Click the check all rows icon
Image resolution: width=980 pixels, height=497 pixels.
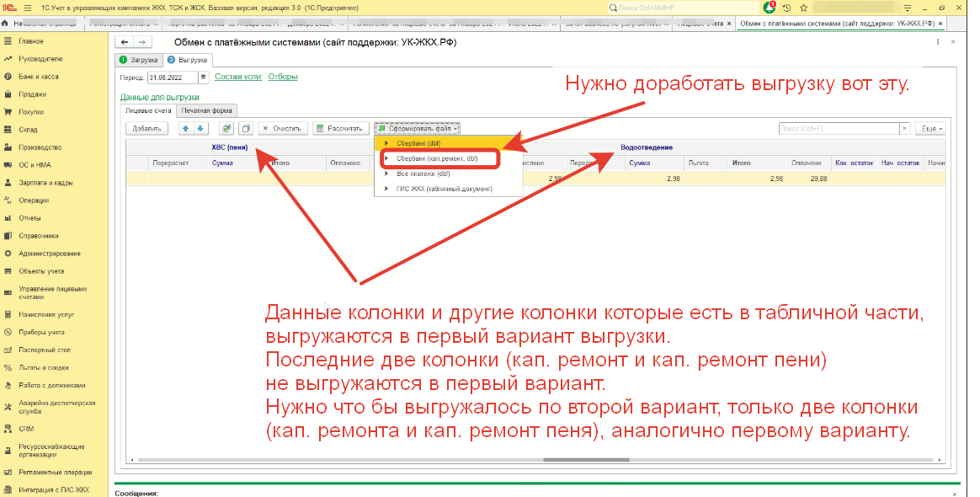[226, 129]
